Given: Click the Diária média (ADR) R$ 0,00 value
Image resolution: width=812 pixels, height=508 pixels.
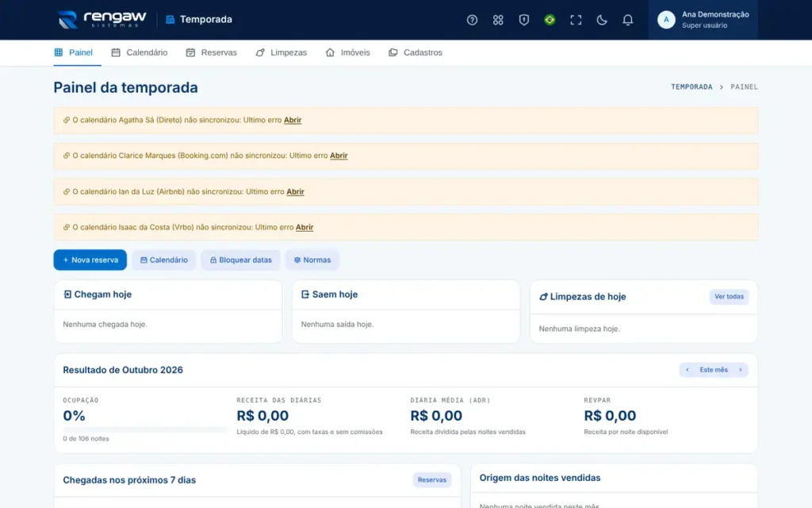Looking at the screenshot, I should point(436,416).
